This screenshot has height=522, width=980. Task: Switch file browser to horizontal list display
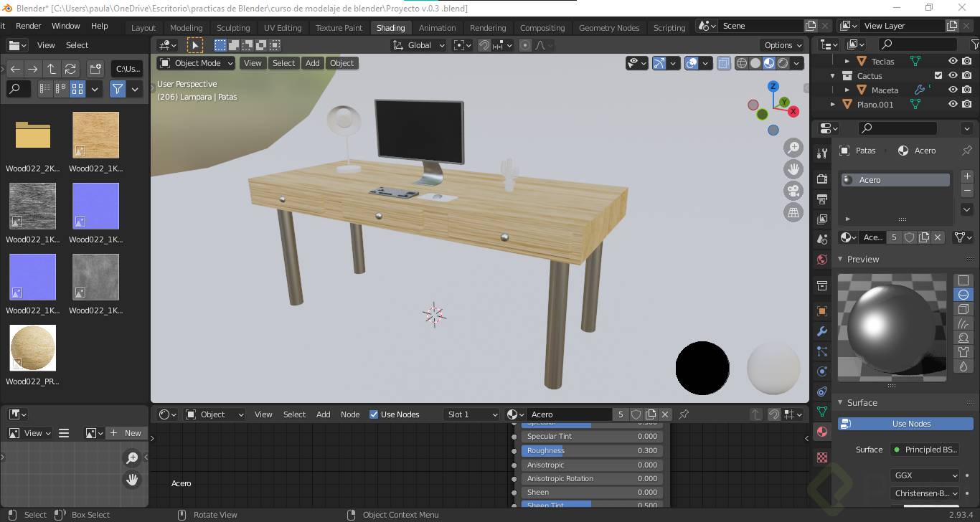tap(61, 89)
